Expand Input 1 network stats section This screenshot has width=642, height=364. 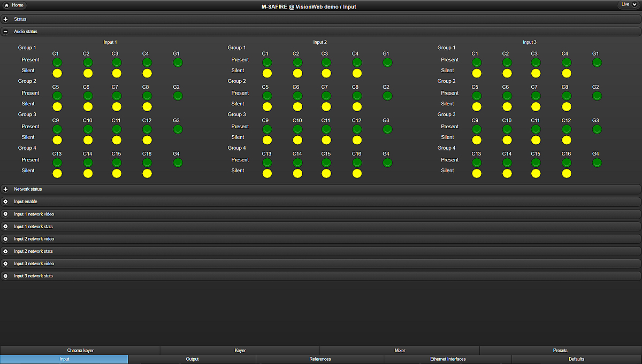tap(321, 227)
